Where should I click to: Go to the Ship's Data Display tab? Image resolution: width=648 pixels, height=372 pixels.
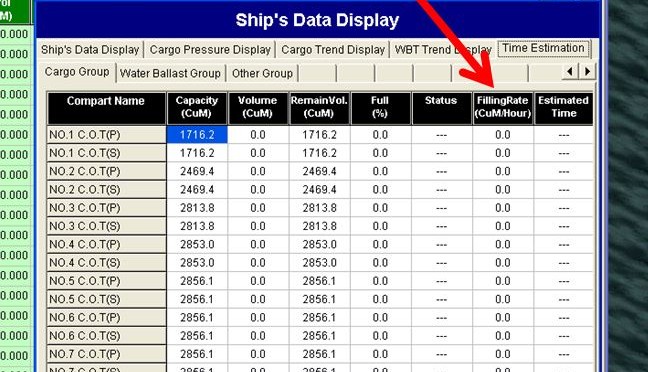click(x=90, y=50)
